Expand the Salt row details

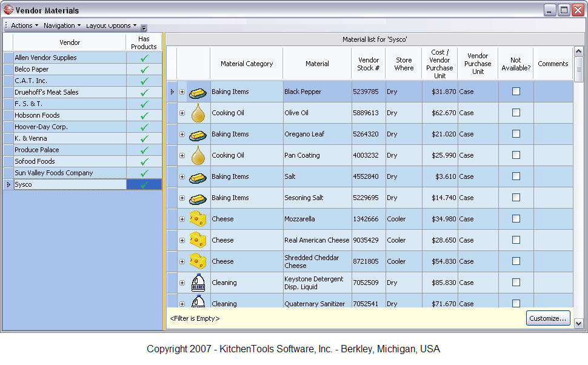182,176
